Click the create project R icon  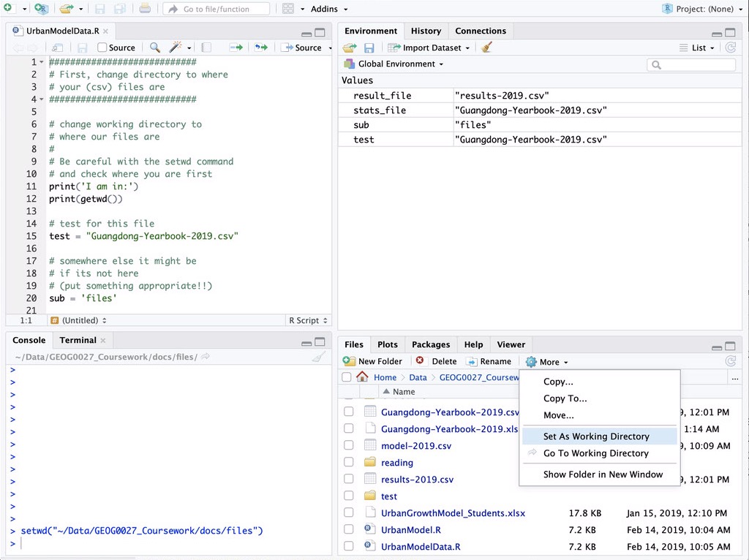tap(42, 8)
